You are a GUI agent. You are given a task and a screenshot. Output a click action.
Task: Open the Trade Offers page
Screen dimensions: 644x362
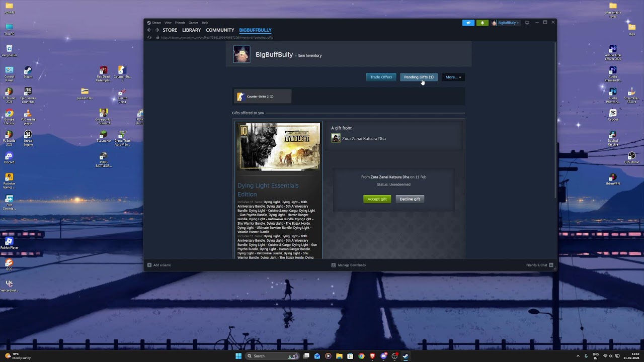[x=381, y=77]
